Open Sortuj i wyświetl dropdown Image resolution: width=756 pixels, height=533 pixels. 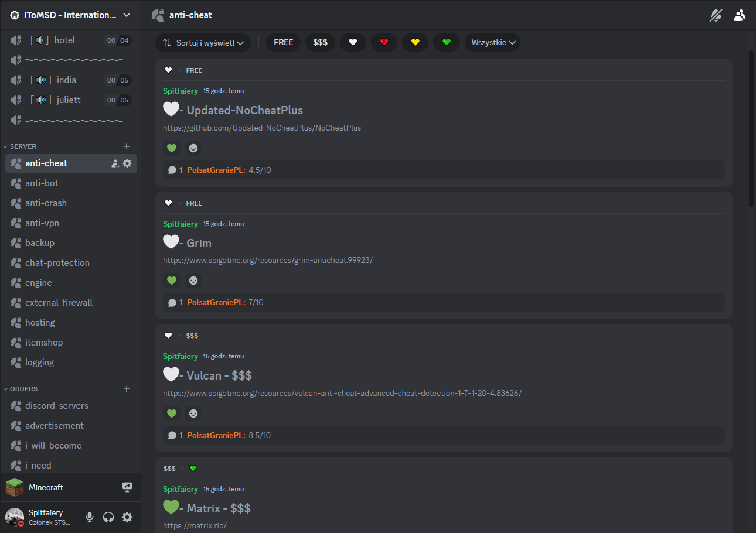tap(203, 42)
